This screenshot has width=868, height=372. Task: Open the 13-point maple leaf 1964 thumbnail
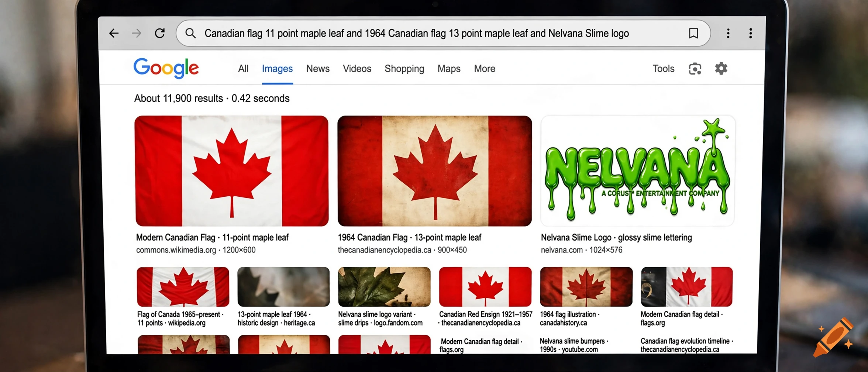click(283, 287)
